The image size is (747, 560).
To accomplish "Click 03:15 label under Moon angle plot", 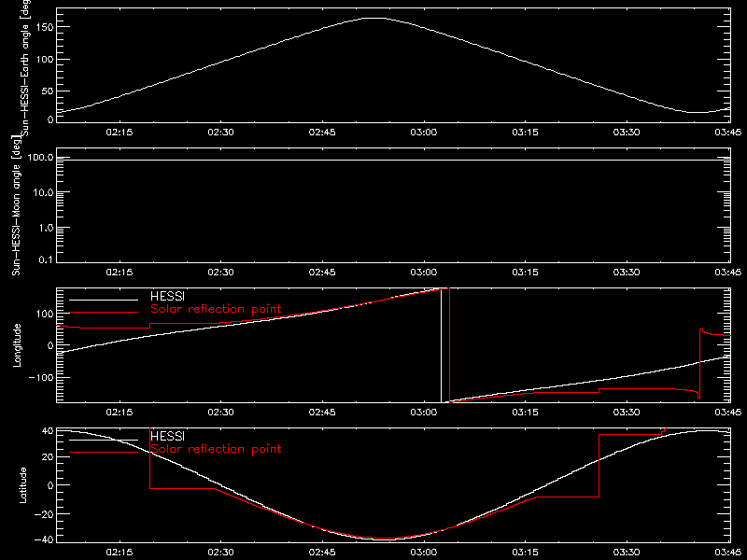I will pos(525,272).
